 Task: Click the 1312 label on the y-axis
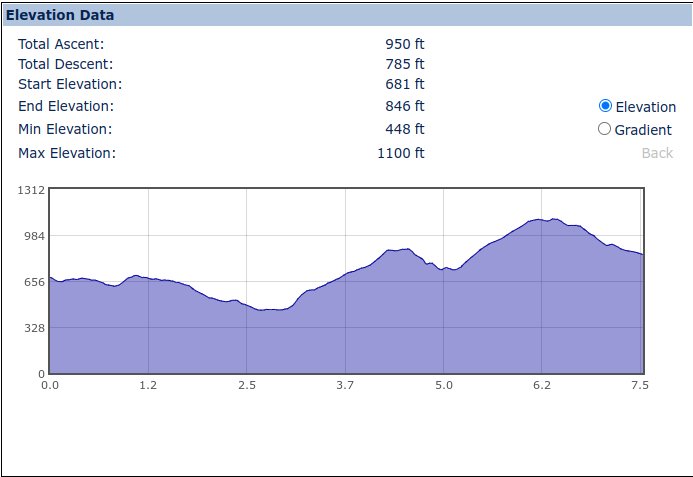click(31, 189)
